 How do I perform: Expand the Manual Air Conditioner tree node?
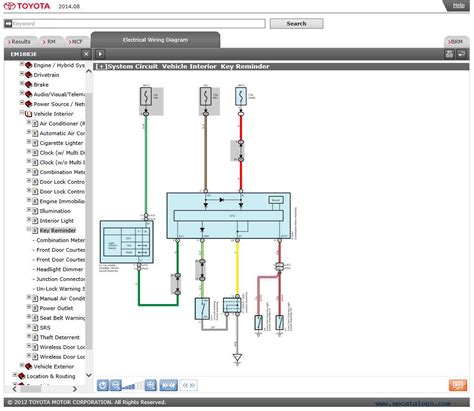tap(29, 297)
